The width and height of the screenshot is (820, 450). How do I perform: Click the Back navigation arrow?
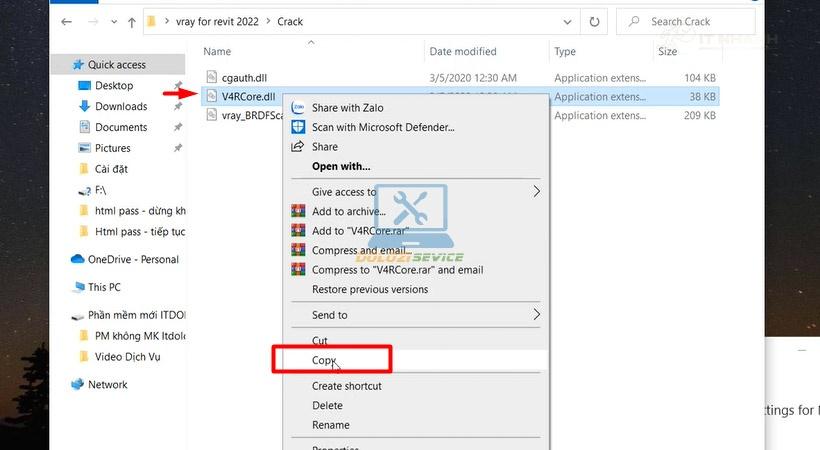(x=66, y=22)
